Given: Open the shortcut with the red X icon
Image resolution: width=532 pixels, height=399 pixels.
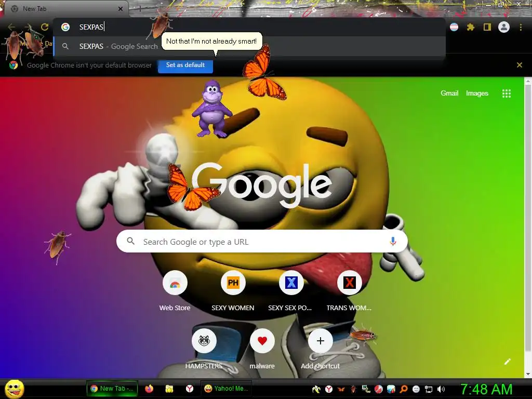Looking at the screenshot, I should pos(349,291).
